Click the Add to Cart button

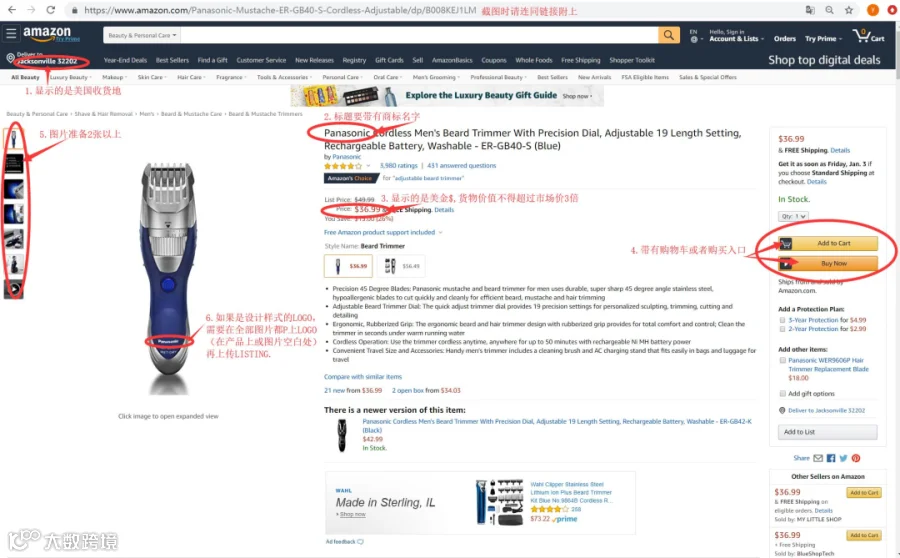click(828, 243)
